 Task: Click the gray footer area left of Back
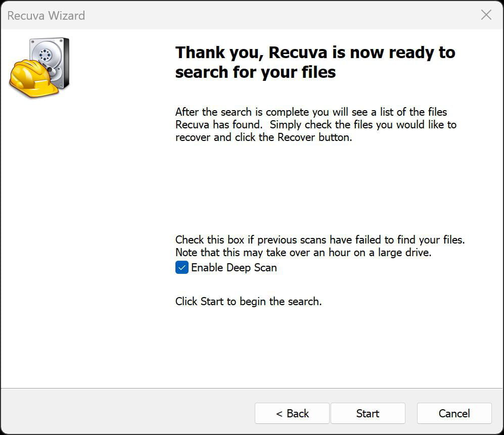tap(128, 412)
